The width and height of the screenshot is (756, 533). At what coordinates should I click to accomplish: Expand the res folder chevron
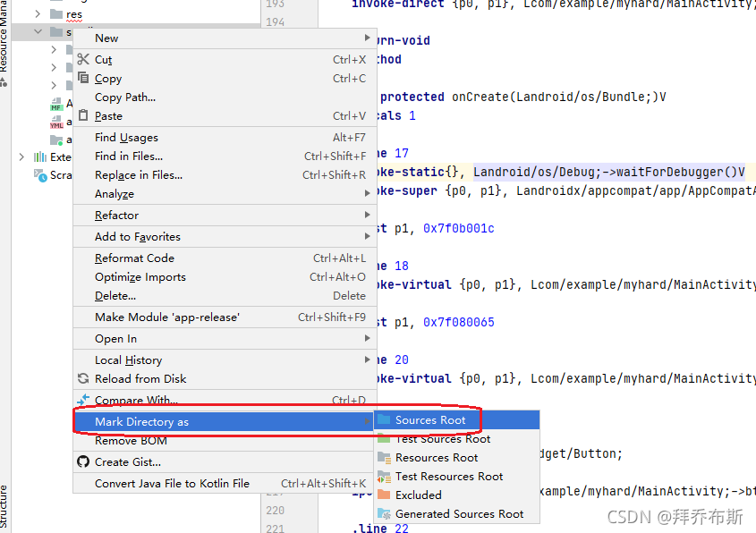pos(38,14)
